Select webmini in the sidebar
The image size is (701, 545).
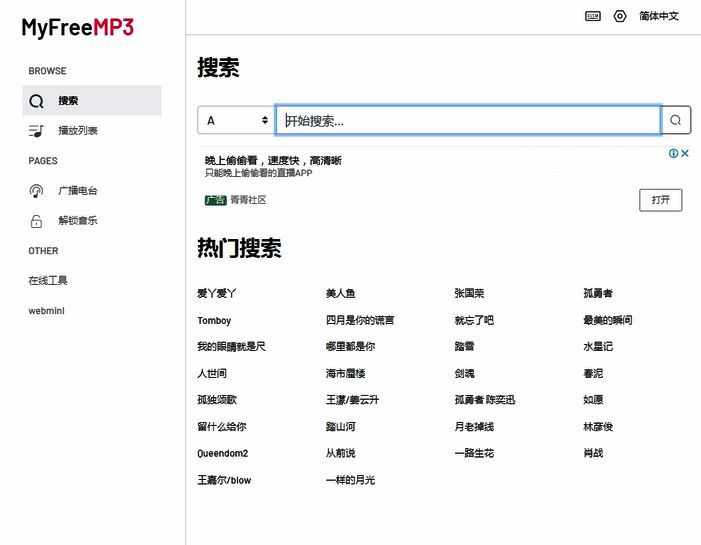(46, 311)
